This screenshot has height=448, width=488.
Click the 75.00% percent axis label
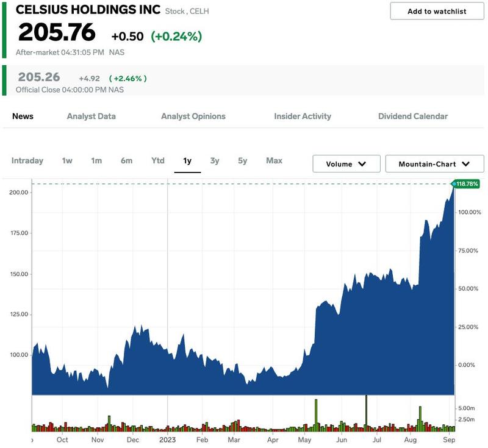[x=468, y=251]
